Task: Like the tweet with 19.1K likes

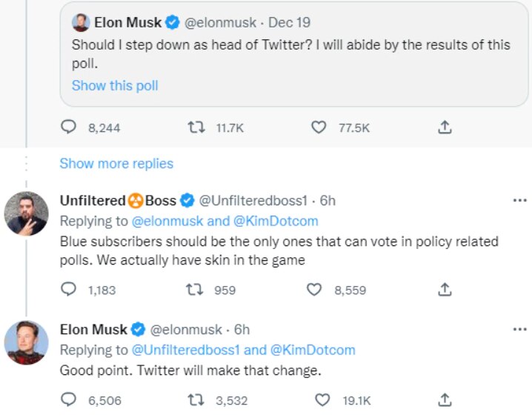Action: coord(322,400)
